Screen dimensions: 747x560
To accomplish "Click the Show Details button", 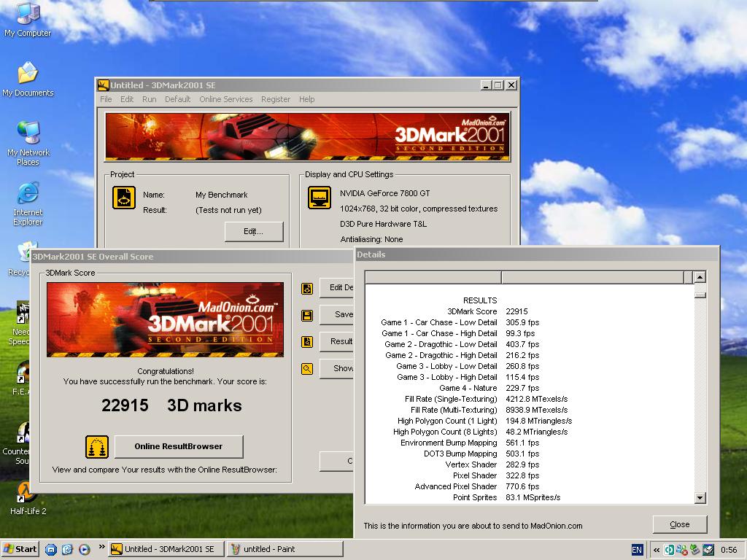I will point(337,368).
